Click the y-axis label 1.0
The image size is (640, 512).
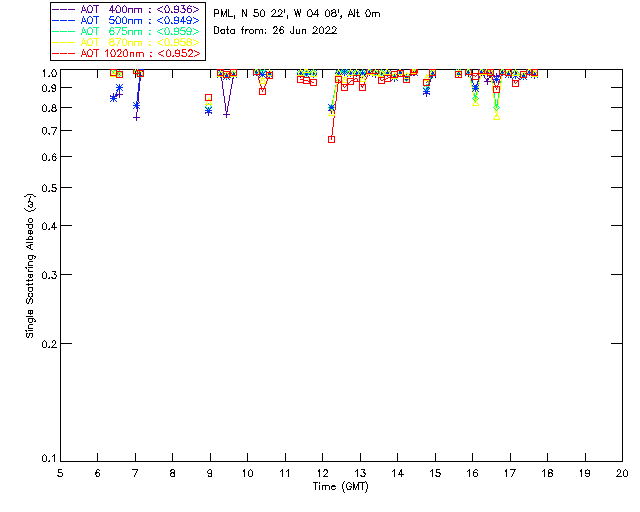click(x=49, y=73)
